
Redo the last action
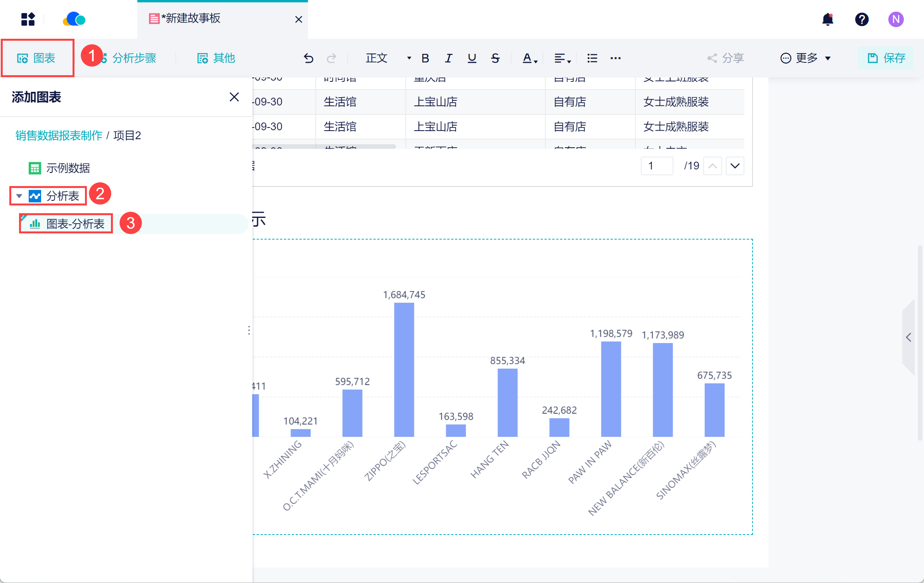332,58
